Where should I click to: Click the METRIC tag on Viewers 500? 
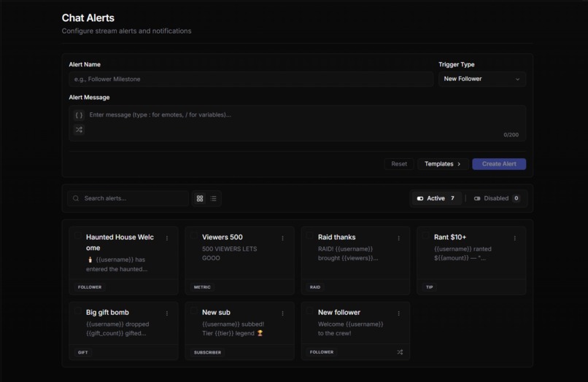(202, 287)
